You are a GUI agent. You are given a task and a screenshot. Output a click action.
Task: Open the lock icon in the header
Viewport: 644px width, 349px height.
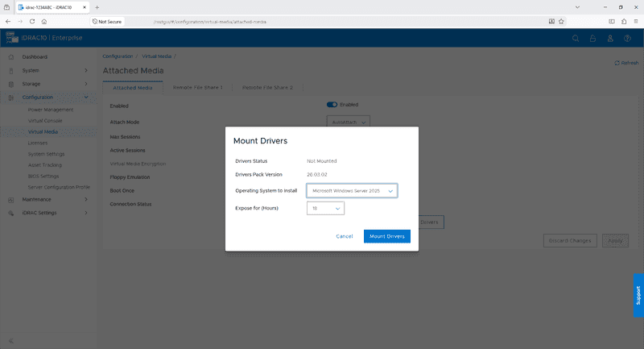592,38
